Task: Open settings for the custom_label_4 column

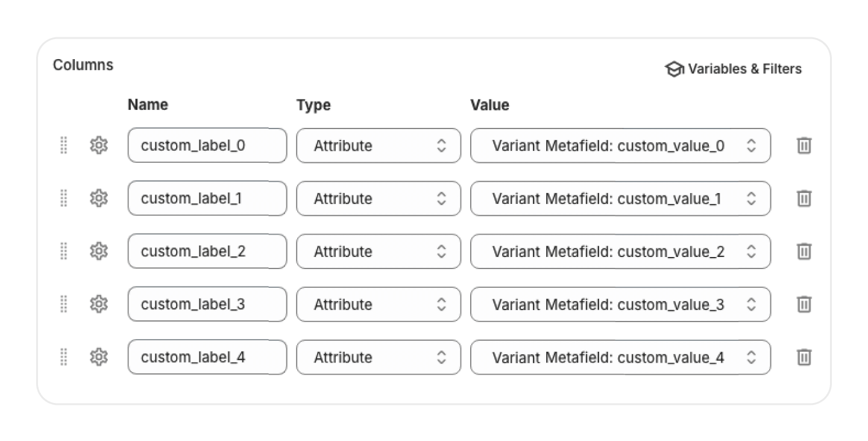Action: tap(98, 357)
